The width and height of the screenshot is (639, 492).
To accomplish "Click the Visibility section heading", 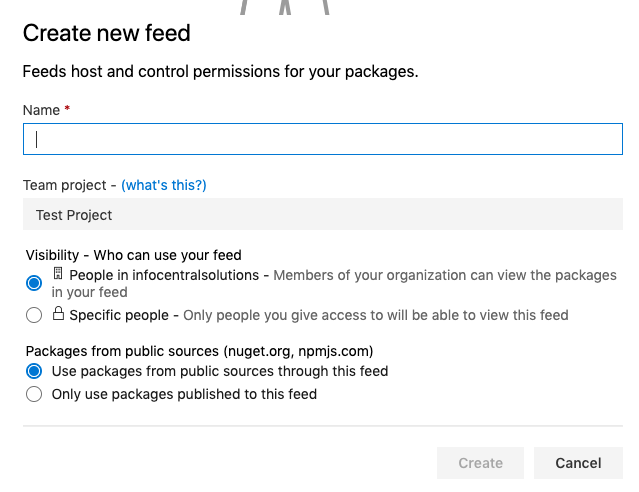I will tap(134, 255).
